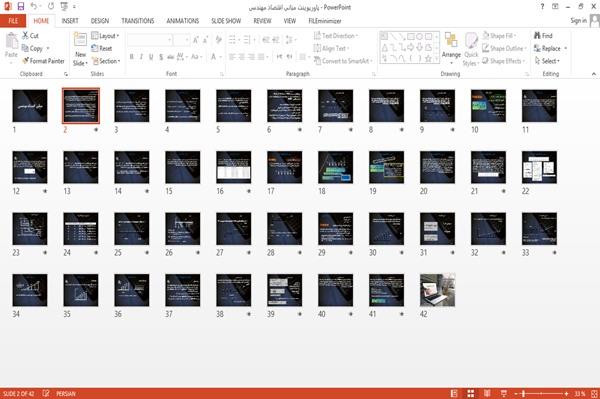The image size is (600, 399).
Task: Expand the Section dropdown
Action: [106, 61]
